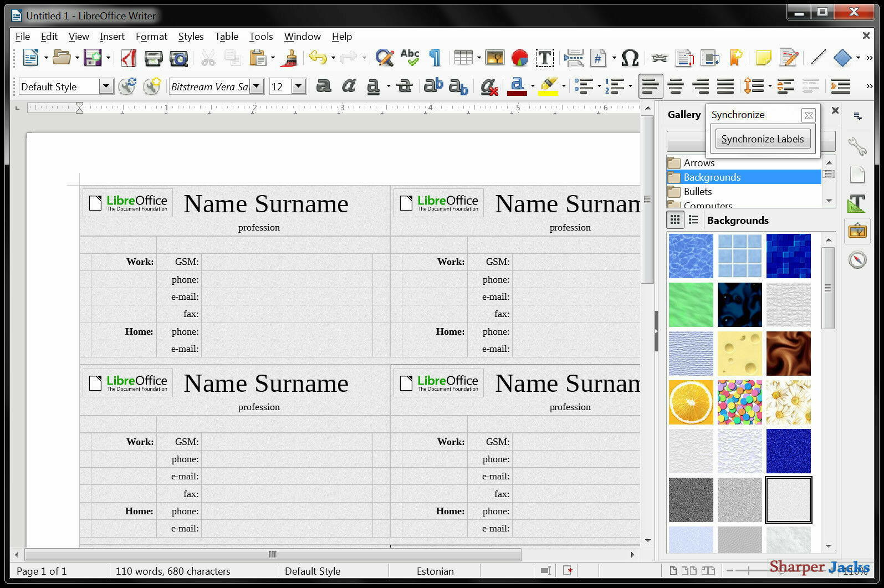Select the Arrows gallery theme

coord(744,163)
